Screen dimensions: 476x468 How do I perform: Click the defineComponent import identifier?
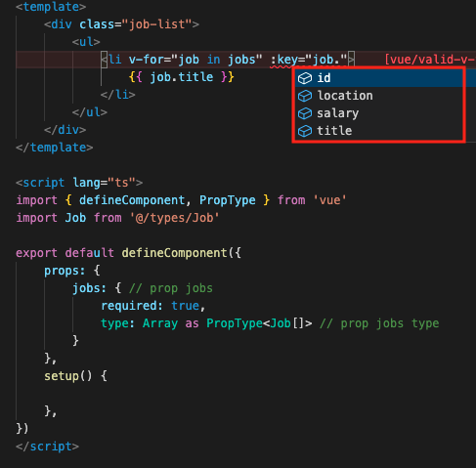(132, 200)
